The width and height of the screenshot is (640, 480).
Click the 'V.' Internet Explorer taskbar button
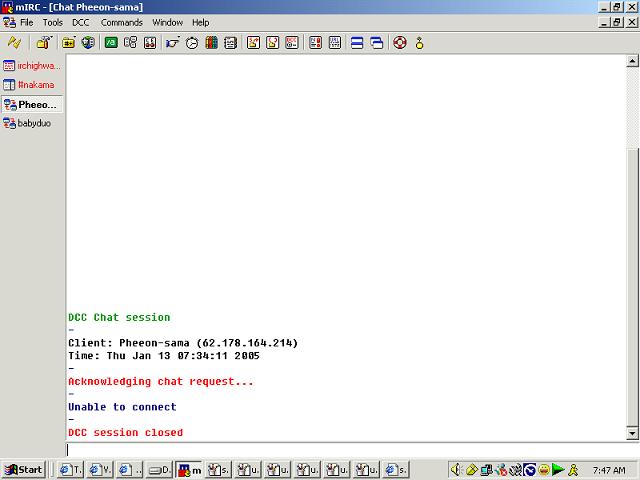coord(100,470)
